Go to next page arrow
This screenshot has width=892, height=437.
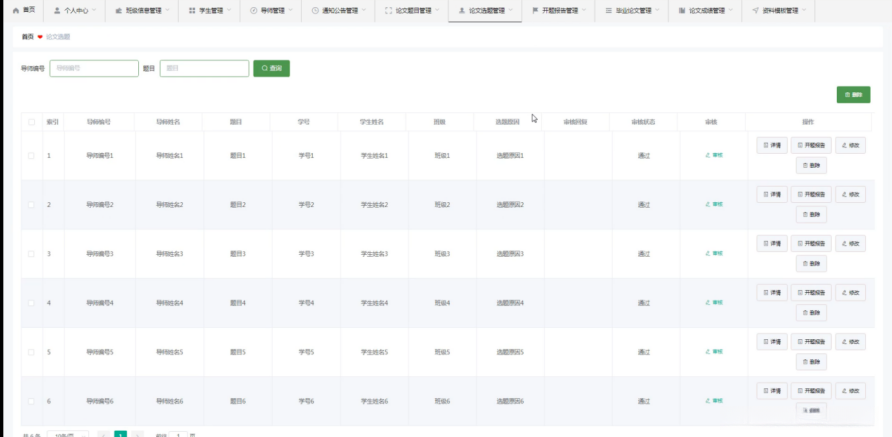pos(138,434)
